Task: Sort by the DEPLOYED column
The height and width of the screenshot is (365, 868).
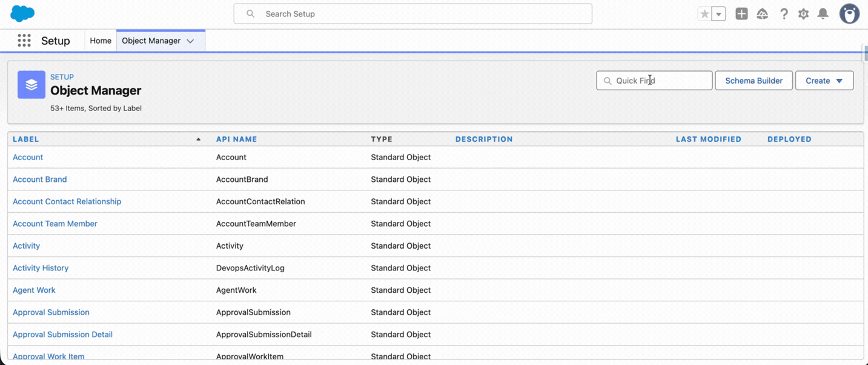Action: [789, 139]
